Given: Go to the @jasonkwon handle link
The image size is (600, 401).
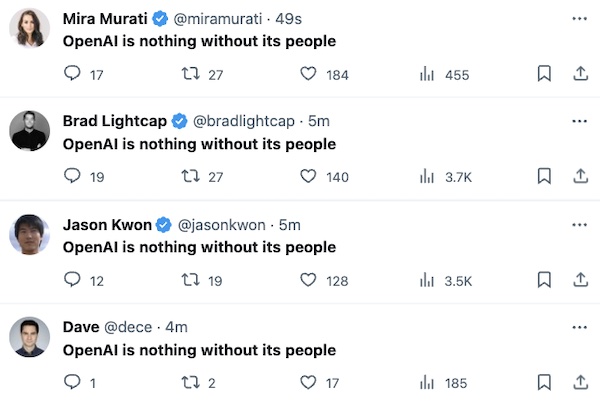Looking at the screenshot, I should [x=221, y=225].
